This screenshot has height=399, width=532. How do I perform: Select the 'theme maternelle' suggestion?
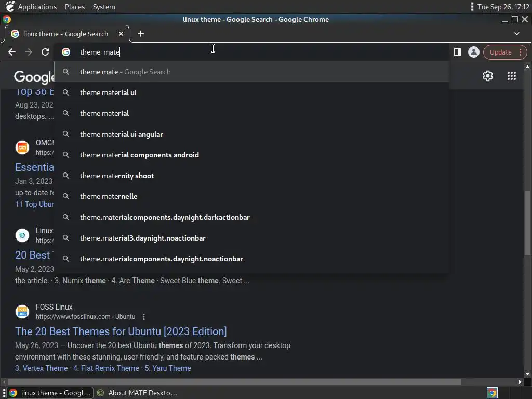(251, 196)
